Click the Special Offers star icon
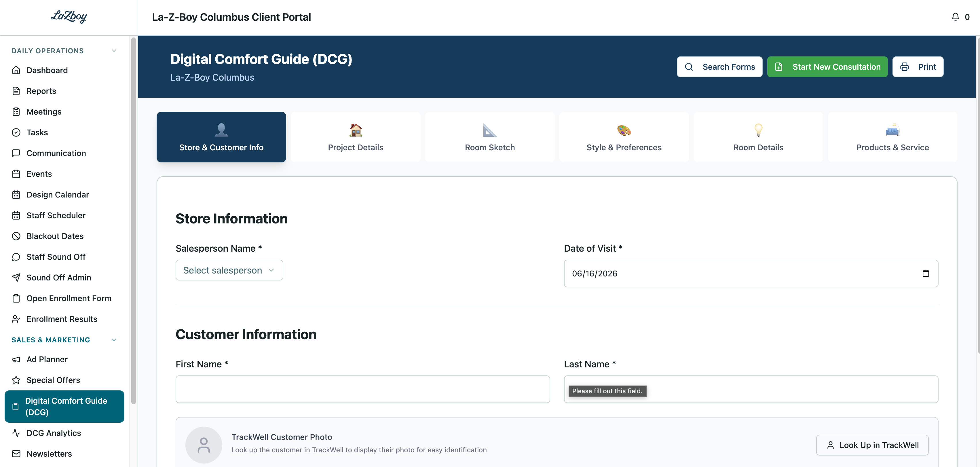Screen dimensions: 980x467 (x=16, y=380)
